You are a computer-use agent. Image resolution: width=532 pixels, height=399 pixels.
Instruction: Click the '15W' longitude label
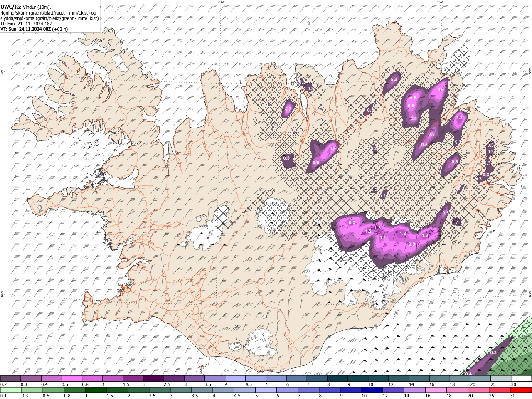point(440,2)
